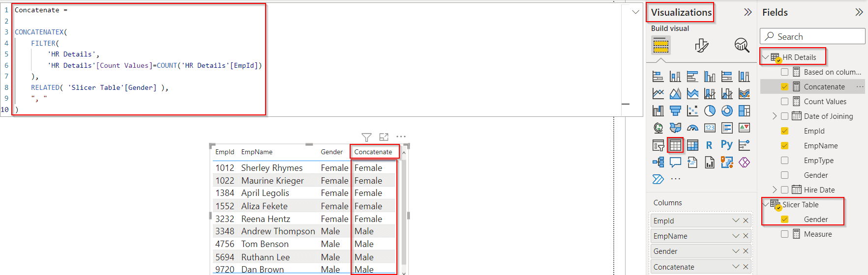
Task: Expand the Date of Joining hierarchy
Action: tap(775, 116)
